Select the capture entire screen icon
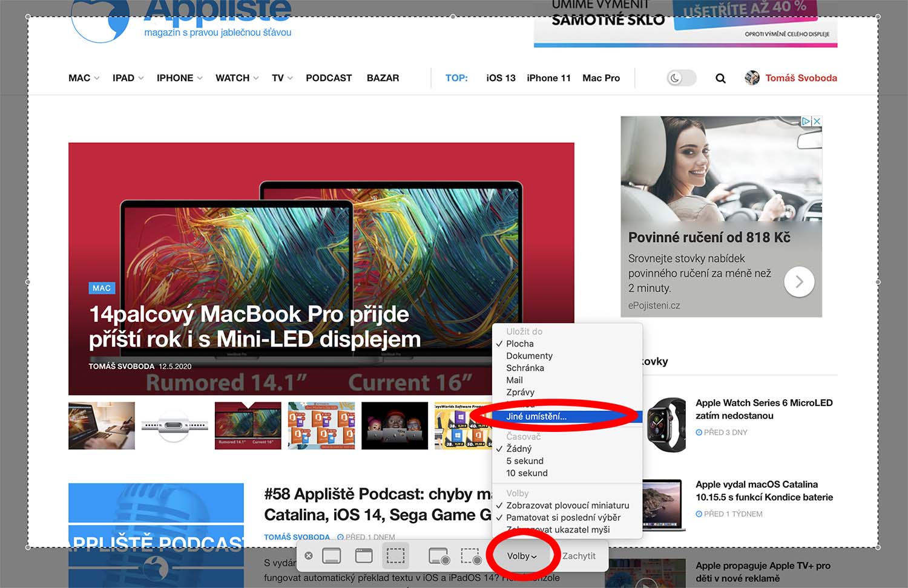908x588 pixels. 332,555
